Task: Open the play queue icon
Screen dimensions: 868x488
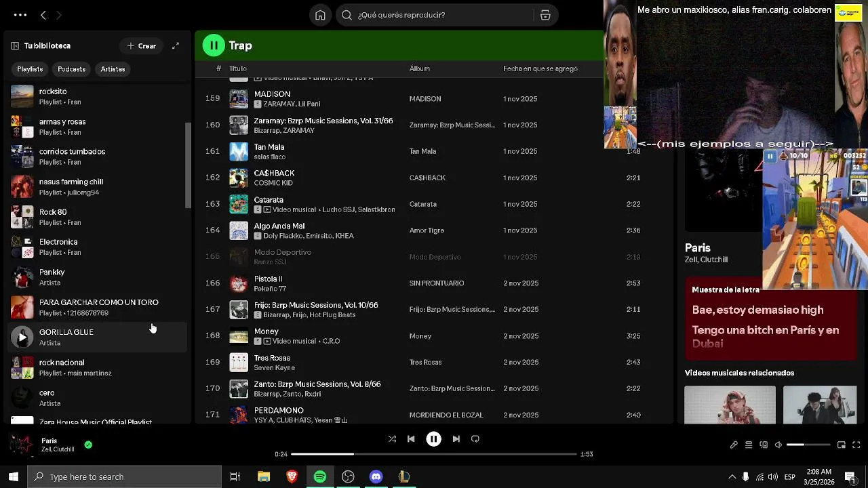Action: (749, 445)
